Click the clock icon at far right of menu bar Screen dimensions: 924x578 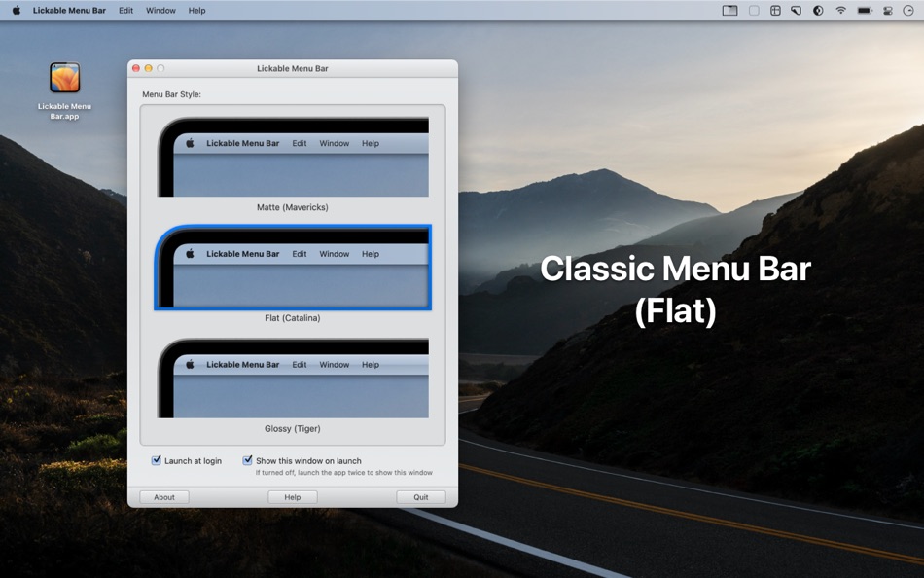click(x=906, y=10)
